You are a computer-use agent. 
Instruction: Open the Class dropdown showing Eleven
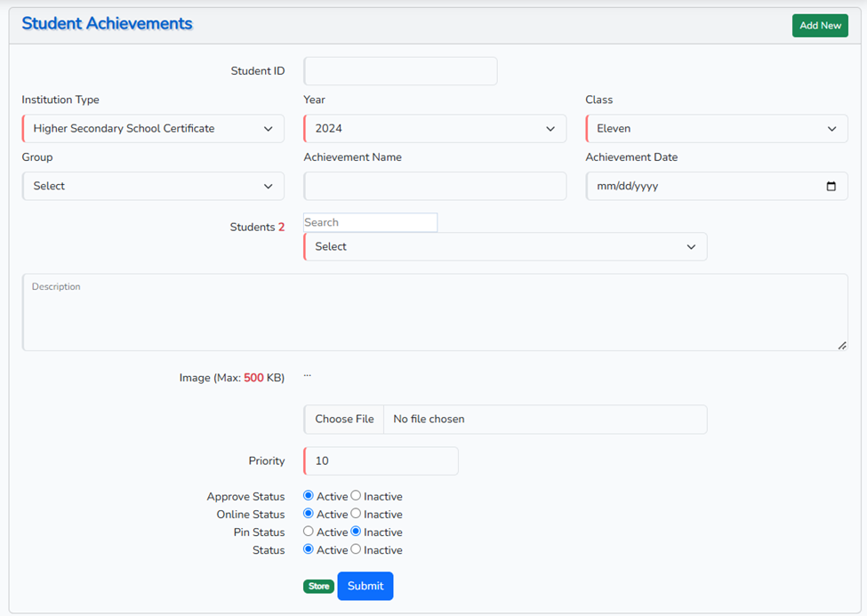click(717, 129)
